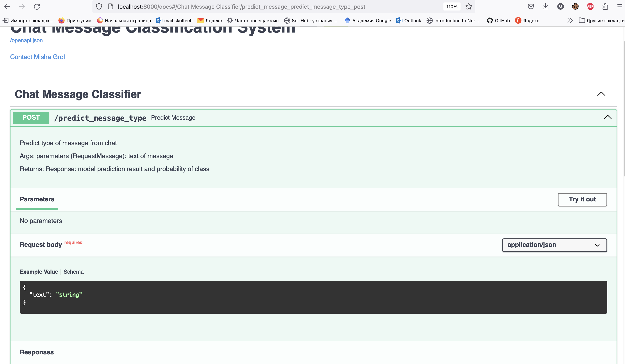Open the extensions puzzle-piece icon
This screenshot has width=625, height=364.
(x=605, y=7)
